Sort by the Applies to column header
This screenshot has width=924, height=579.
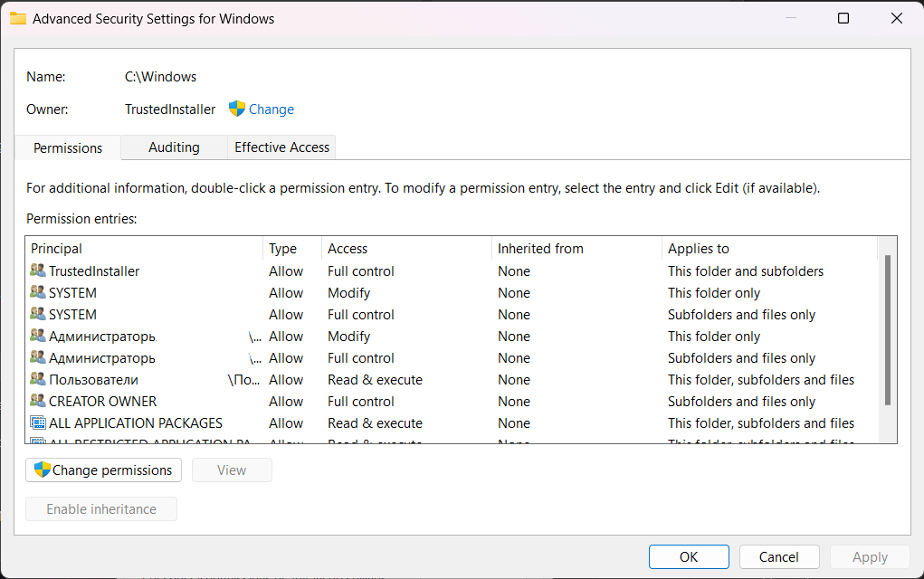pyautogui.click(x=769, y=249)
